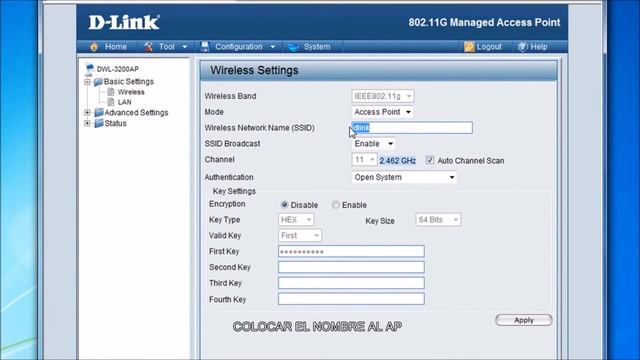Select DWL-3200AP root tree label
This screenshot has height=360, width=640.
click(x=118, y=69)
